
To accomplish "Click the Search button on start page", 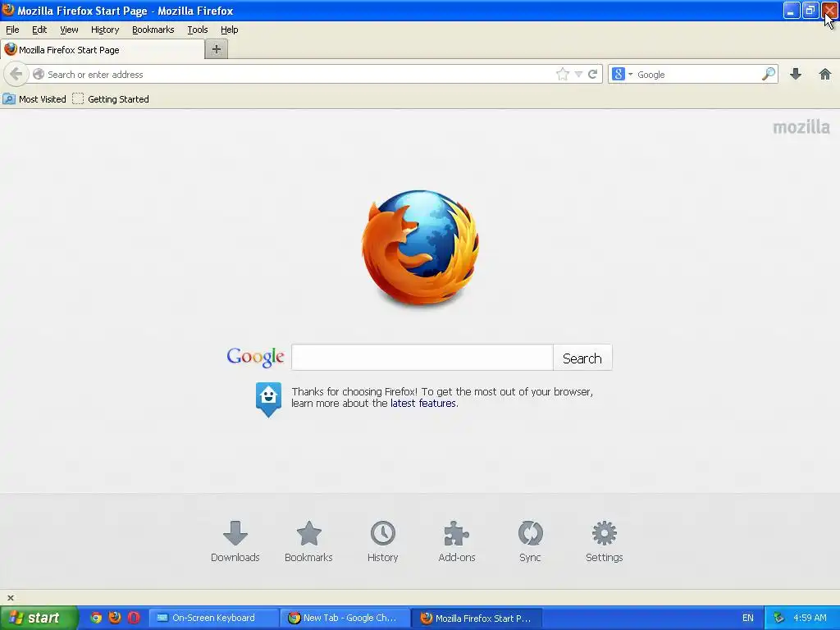I will click(582, 358).
